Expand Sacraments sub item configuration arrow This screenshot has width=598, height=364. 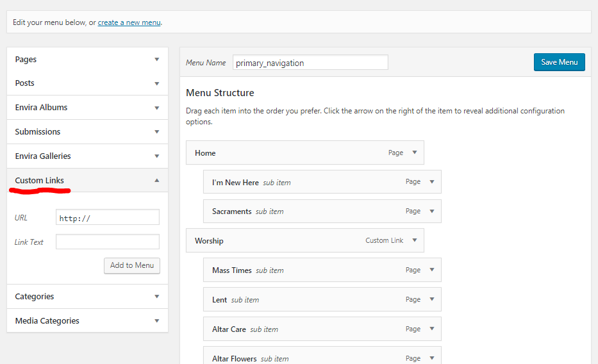[x=432, y=211]
